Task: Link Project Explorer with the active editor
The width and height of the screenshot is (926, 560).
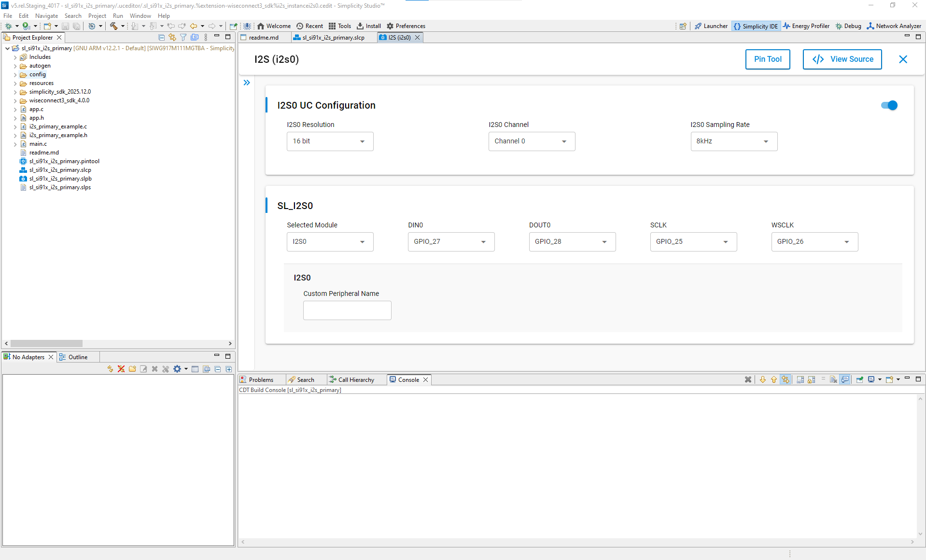Action: pyautogui.click(x=172, y=37)
